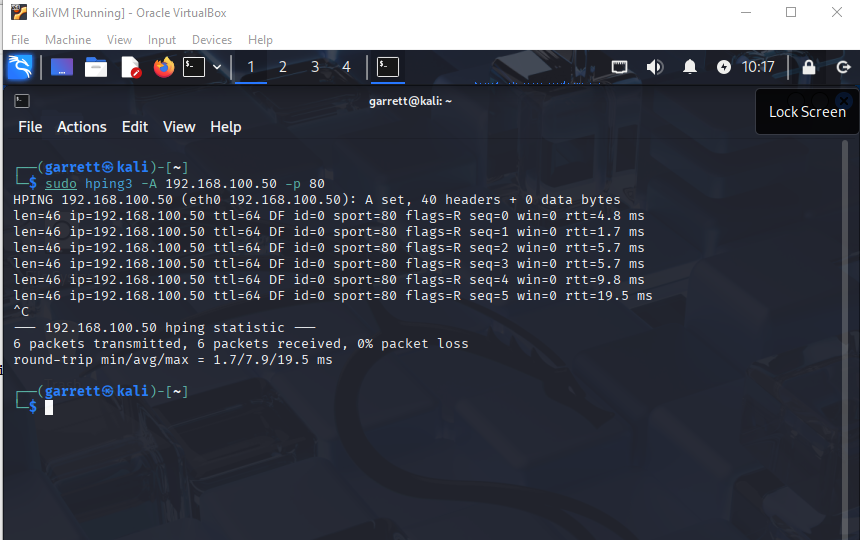Open VirtualBox Devices menu
This screenshot has width=860, height=540.
click(212, 40)
